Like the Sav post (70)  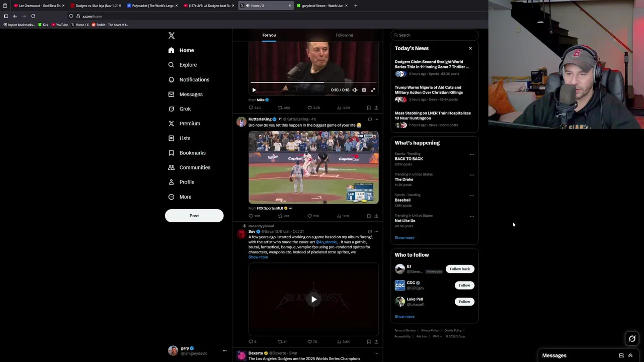coord(312,342)
